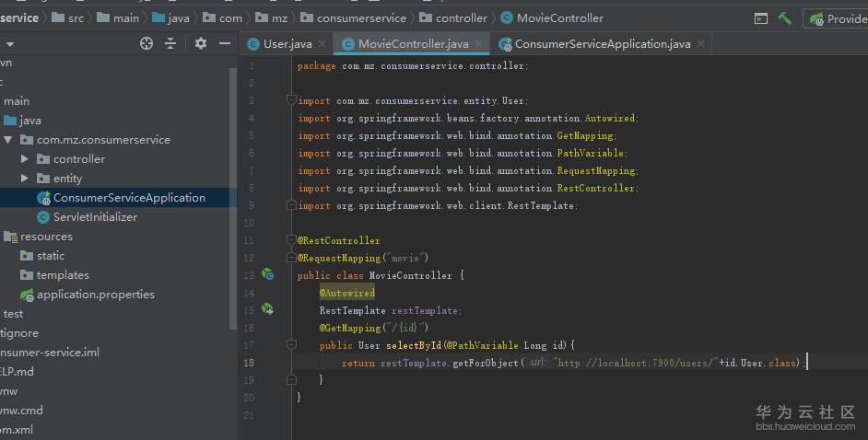The width and height of the screenshot is (868, 440).
Task: Click the Build project hammer icon
Action: click(x=784, y=18)
